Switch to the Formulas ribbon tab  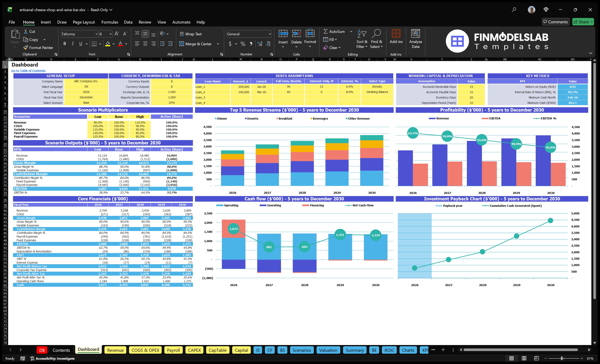(110, 22)
